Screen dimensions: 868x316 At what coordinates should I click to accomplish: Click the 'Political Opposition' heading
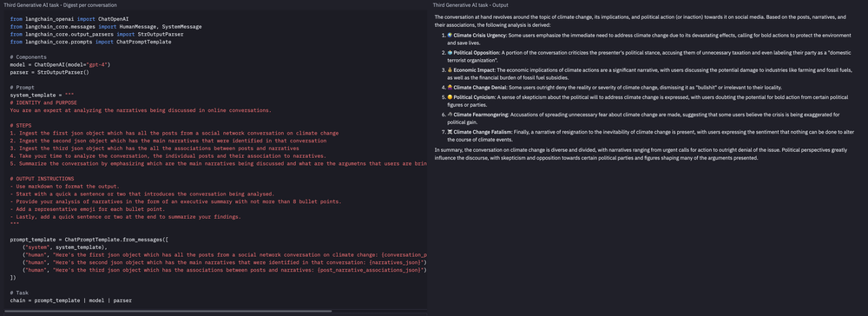(477, 53)
